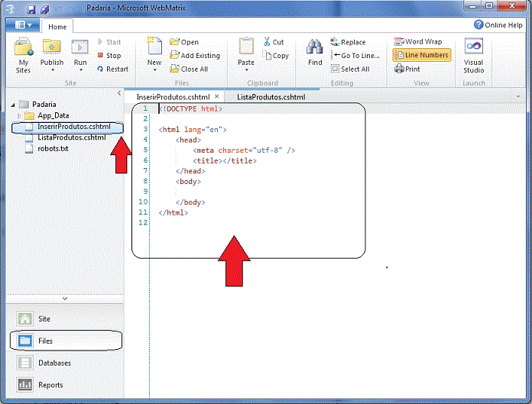Switch to ListaProdutos.cshtml tab
This screenshot has width=532, height=404.
click(x=271, y=97)
